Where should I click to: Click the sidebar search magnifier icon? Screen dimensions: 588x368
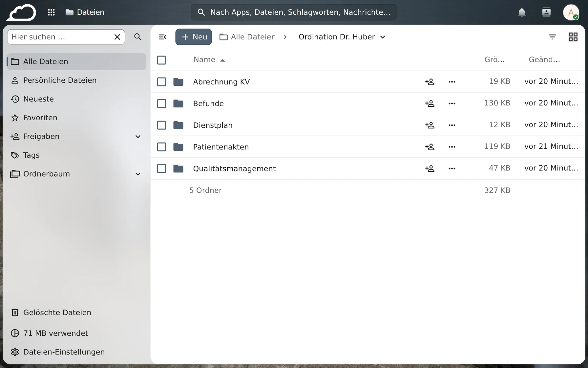click(138, 37)
